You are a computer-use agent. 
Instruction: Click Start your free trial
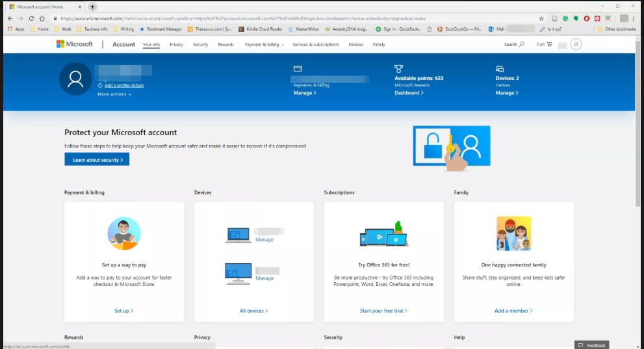click(383, 311)
